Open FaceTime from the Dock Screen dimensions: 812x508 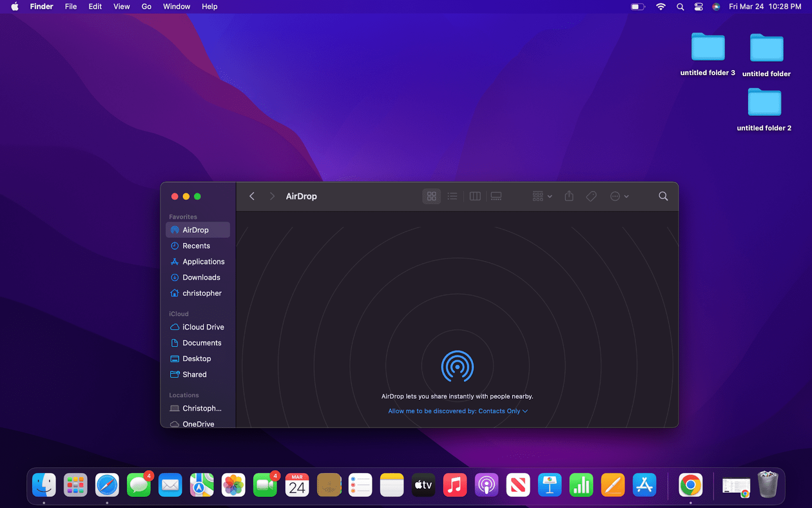pos(265,485)
